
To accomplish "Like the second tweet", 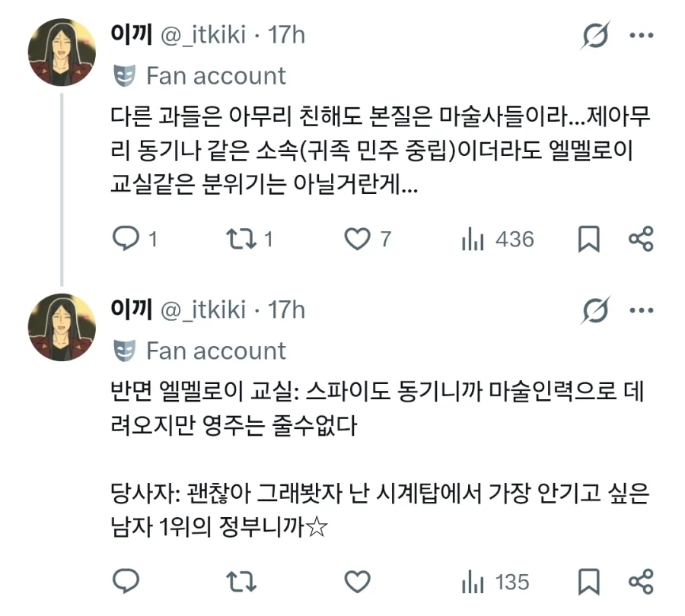I will coord(355,582).
